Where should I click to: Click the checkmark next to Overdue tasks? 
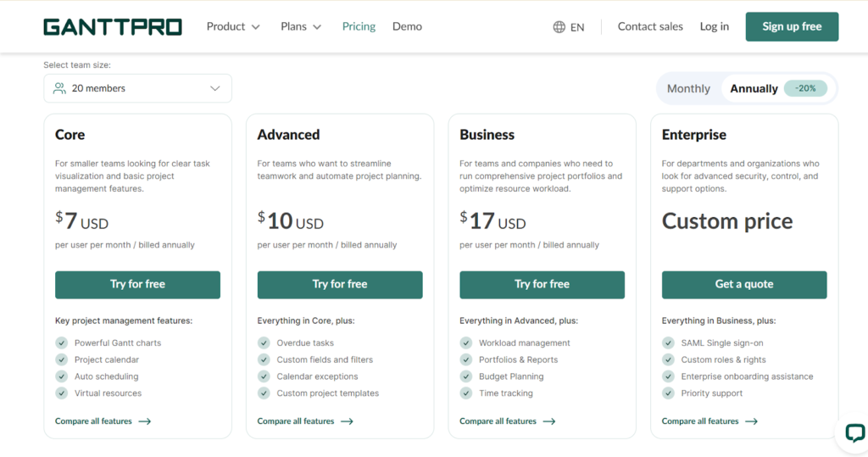pos(264,343)
